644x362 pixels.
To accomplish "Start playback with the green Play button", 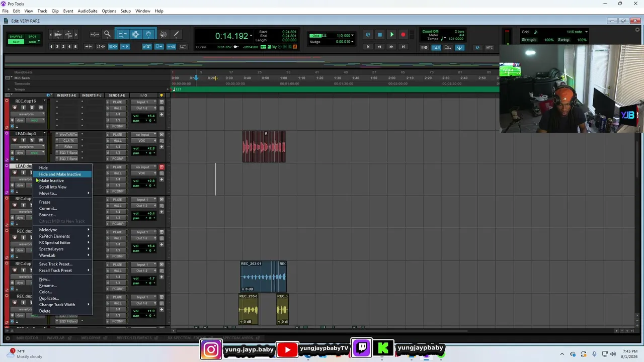I will (x=391, y=35).
